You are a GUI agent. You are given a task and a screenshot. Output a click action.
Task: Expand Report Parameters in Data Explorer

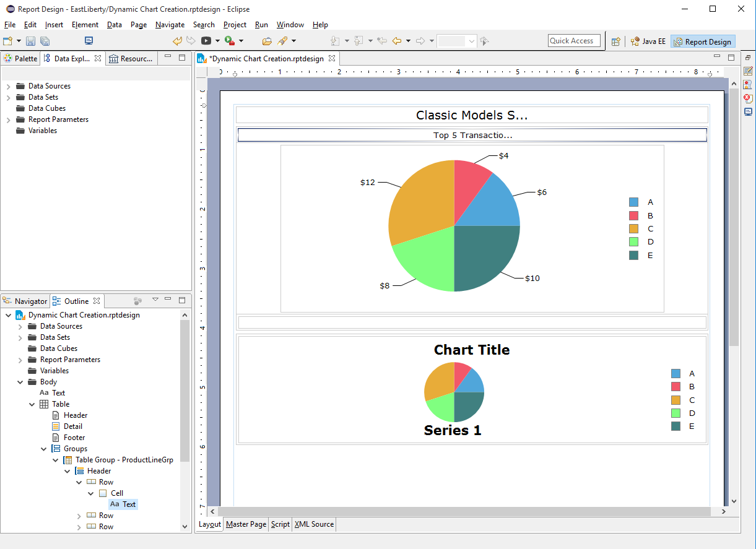point(8,119)
